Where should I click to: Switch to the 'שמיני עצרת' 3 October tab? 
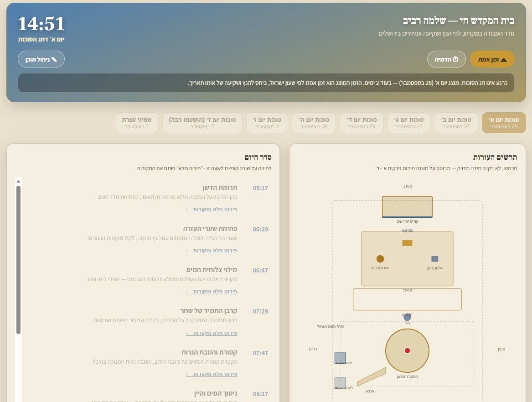137,123
